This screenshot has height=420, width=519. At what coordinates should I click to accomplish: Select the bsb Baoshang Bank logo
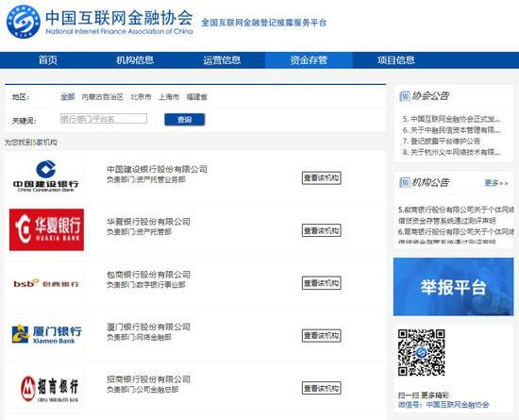pos(46,283)
